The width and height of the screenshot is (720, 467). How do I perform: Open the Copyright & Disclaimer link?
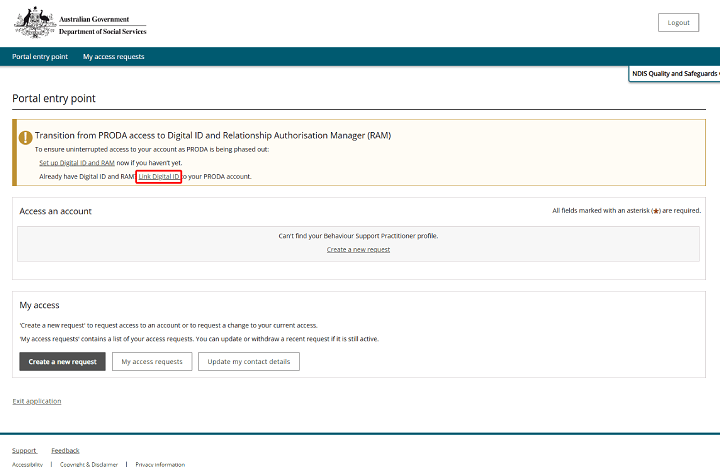click(89, 464)
